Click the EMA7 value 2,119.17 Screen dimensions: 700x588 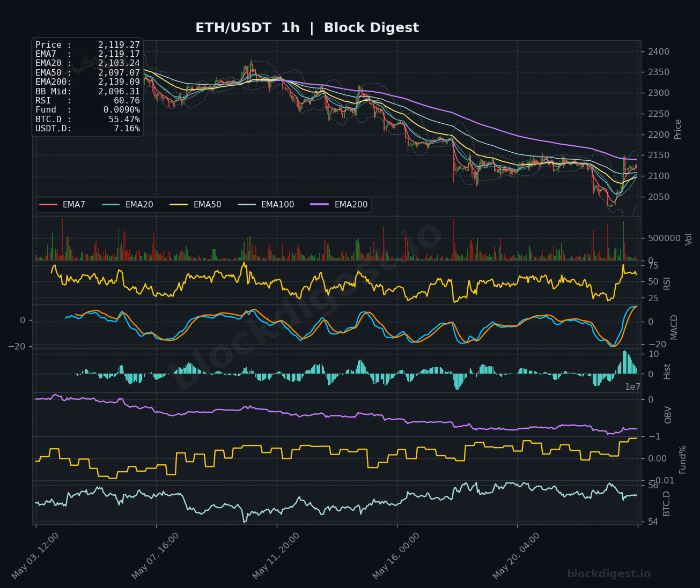point(119,54)
